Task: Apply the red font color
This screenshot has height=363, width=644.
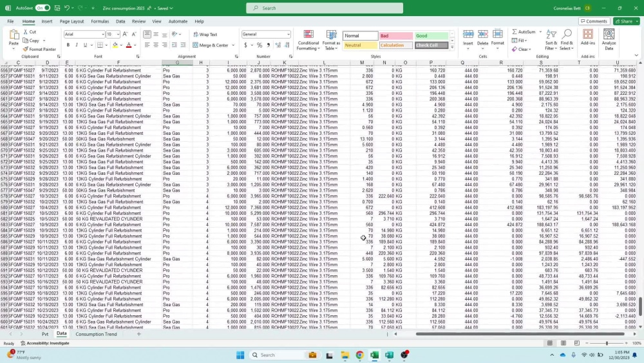Action: pyautogui.click(x=129, y=45)
